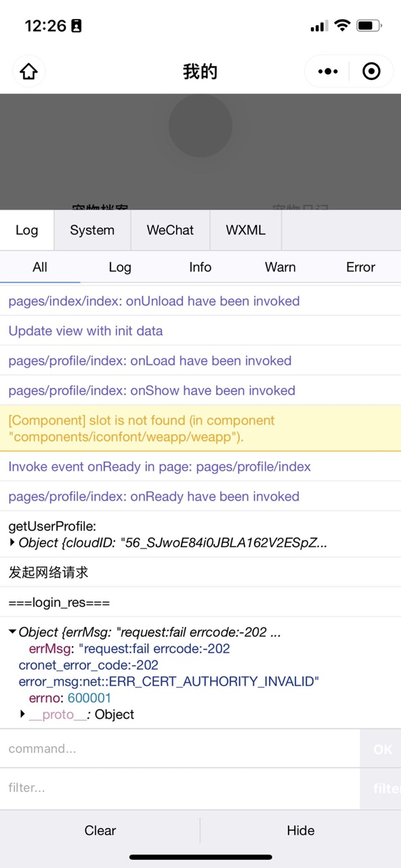Viewport: 401px width, 868px height.
Task: Switch to the System tab
Action: 92,230
